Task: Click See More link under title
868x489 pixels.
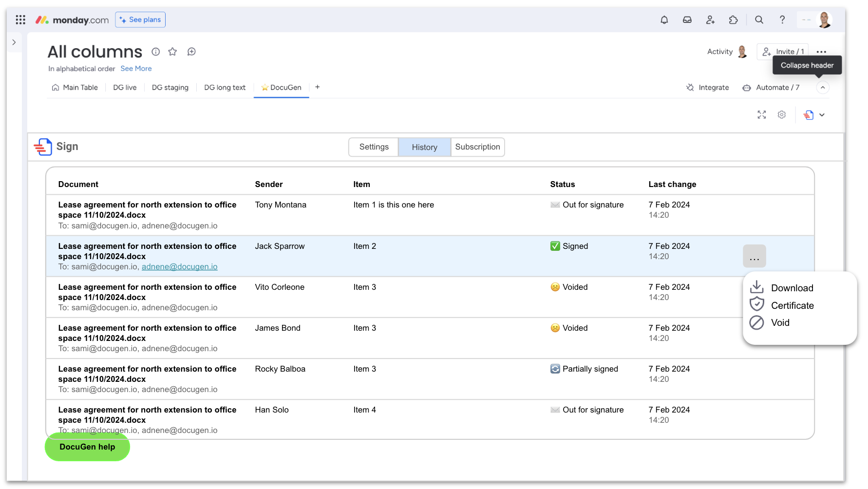Action: 136,69
